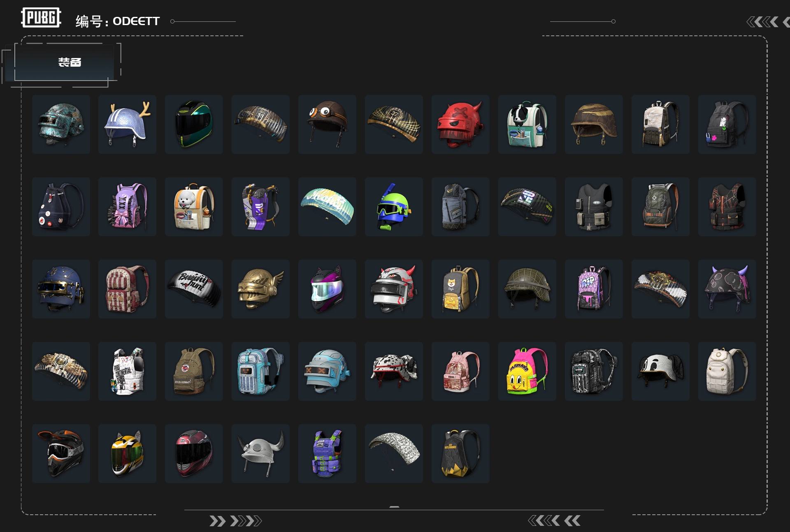
Task: Choose the dalmatian spotted helmet
Action: 394,371
